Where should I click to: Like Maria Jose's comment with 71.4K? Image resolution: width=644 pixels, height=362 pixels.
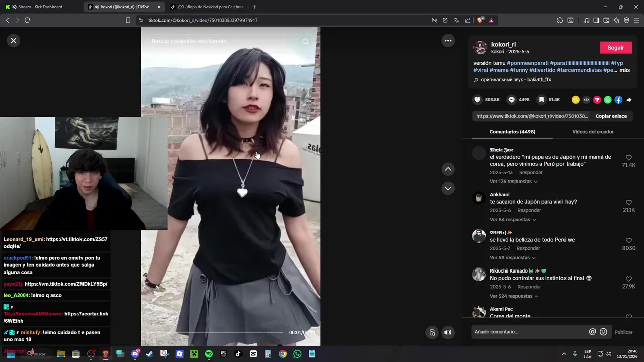[x=628, y=158]
